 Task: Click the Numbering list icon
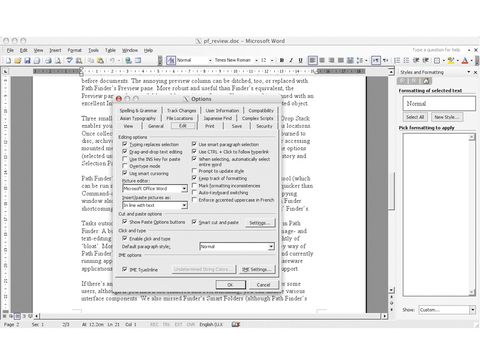(x=397, y=60)
